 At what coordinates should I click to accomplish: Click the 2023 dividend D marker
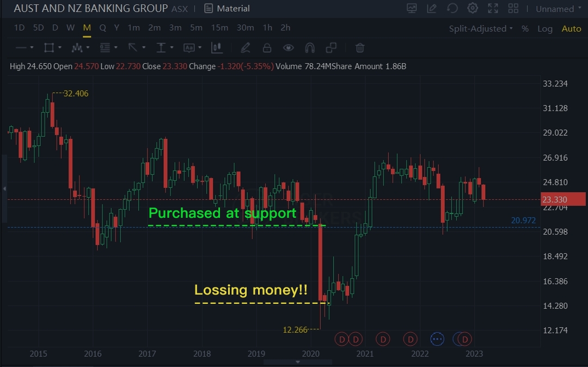464,339
